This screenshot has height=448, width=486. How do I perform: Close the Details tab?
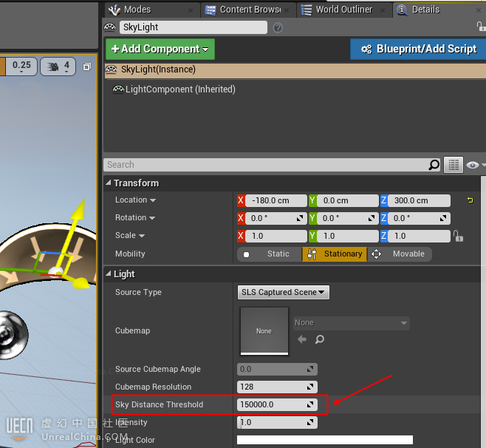point(479,10)
